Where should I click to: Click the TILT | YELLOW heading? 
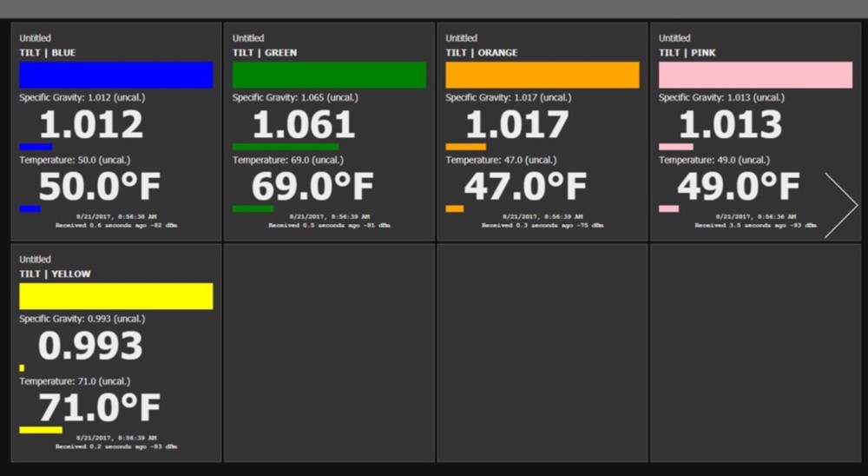point(56,274)
